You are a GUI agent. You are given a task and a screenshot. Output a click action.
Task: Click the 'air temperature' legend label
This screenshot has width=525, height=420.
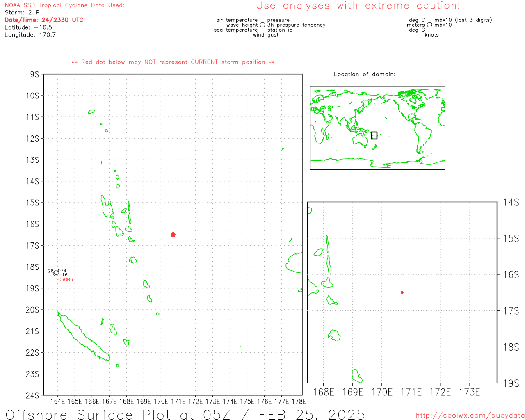[237, 20]
